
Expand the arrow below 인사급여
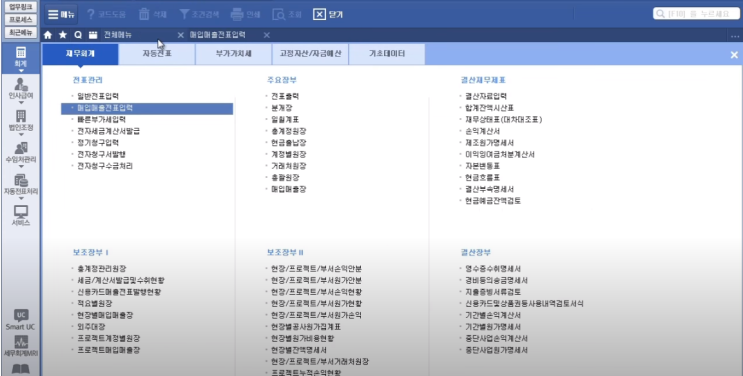pyautogui.click(x=21, y=102)
